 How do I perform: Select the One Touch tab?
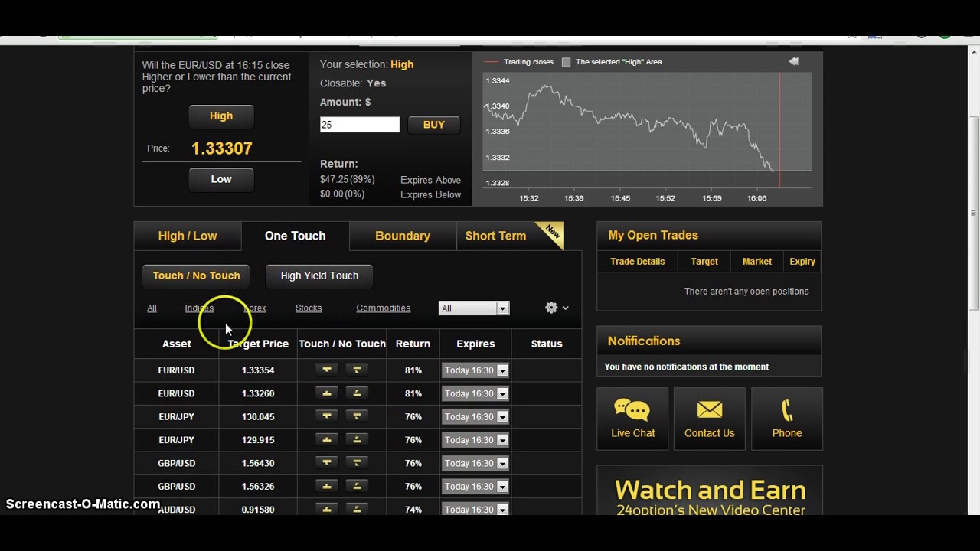[295, 236]
